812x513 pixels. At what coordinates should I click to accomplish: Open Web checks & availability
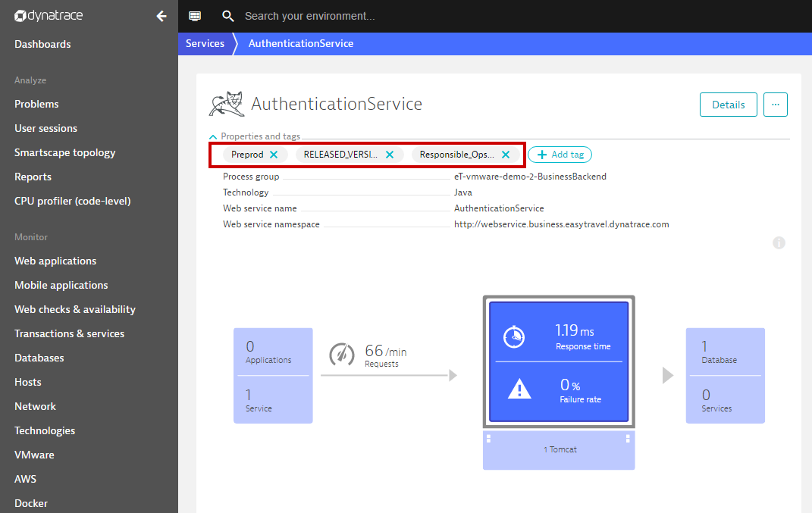click(x=75, y=310)
